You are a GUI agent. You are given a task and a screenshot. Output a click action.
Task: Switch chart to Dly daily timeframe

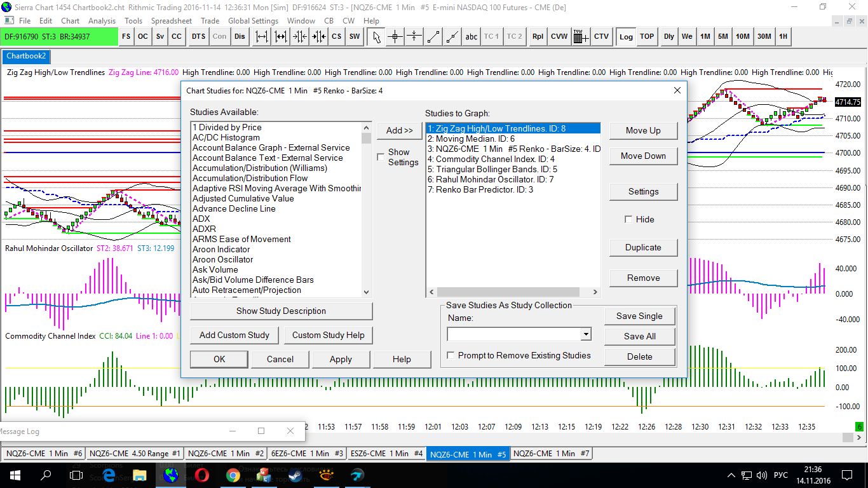(x=669, y=36)
